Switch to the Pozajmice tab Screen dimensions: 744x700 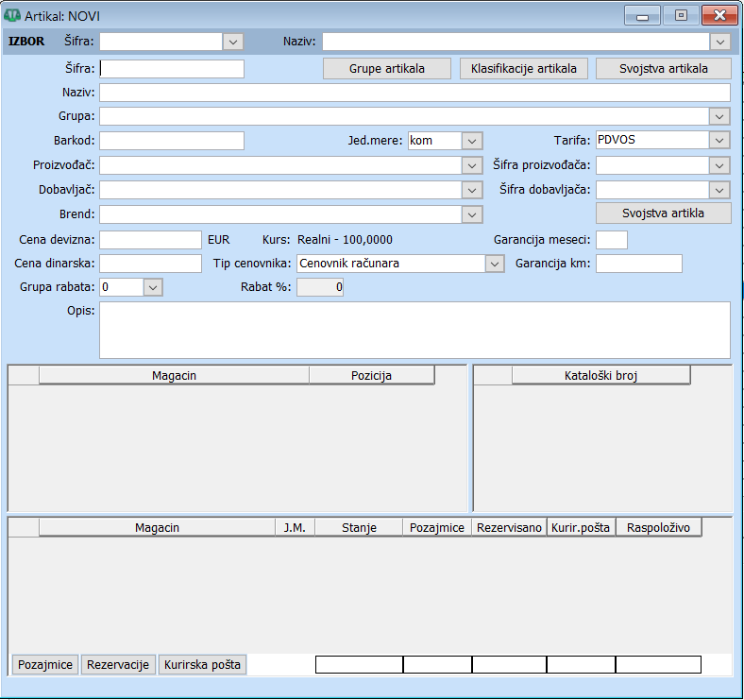(45, 665)
